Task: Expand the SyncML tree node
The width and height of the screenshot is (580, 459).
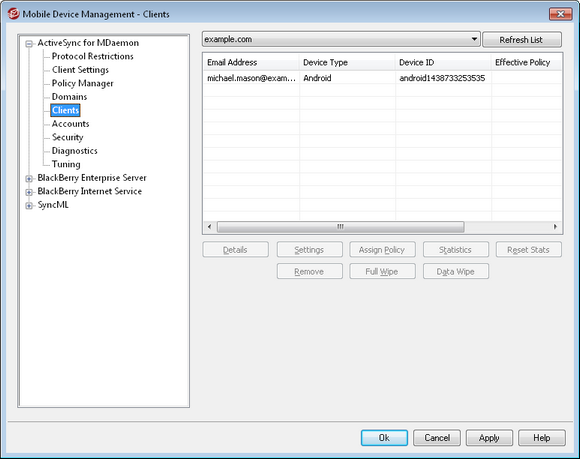Action: (29, 206)
